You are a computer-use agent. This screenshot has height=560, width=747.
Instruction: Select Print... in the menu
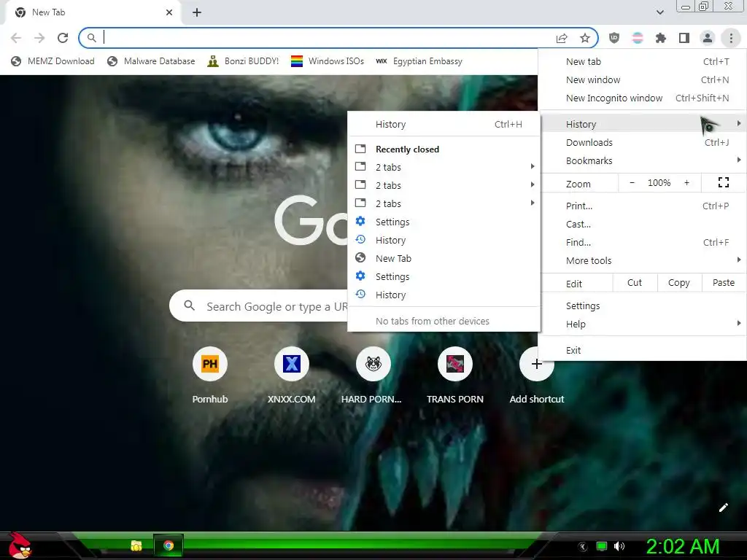642,206
